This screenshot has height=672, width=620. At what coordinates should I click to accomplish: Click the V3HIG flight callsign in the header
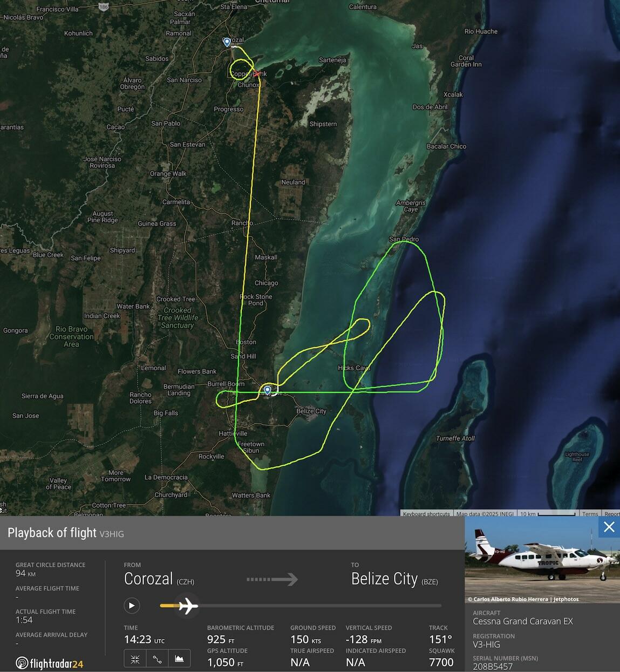click(x=112, y=534)
